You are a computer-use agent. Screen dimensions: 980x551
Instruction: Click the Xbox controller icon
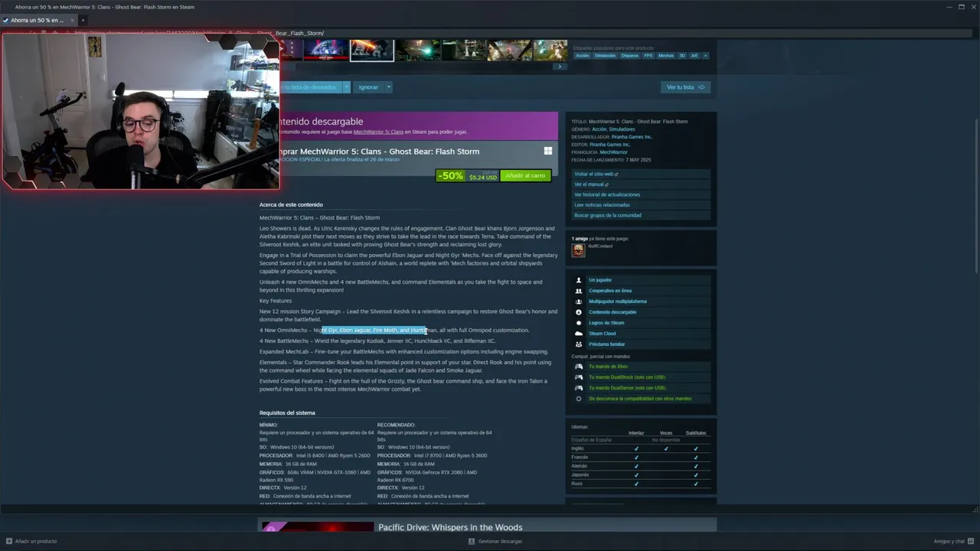coord(579,367)
